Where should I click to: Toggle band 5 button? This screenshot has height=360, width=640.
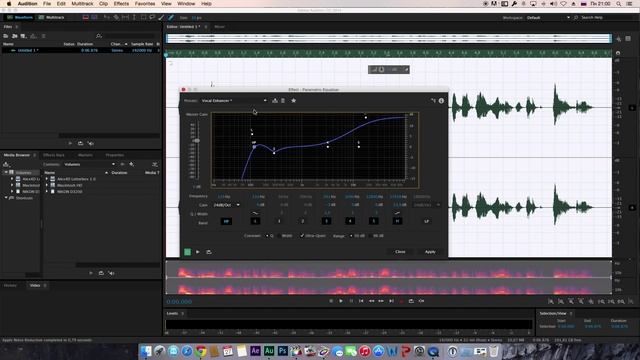(x=373, y=221)
